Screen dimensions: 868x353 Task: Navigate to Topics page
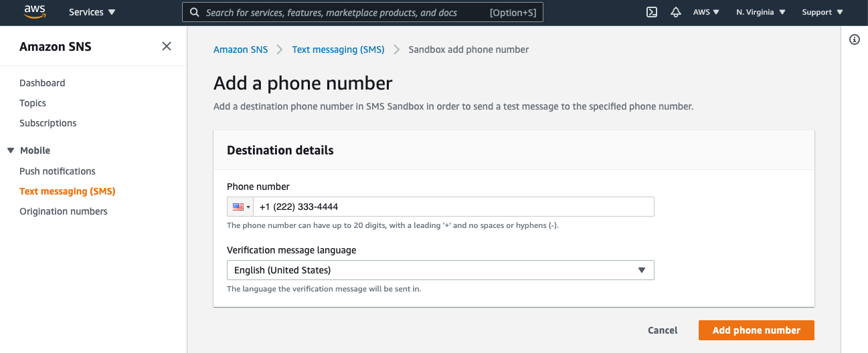click(33, 103)
